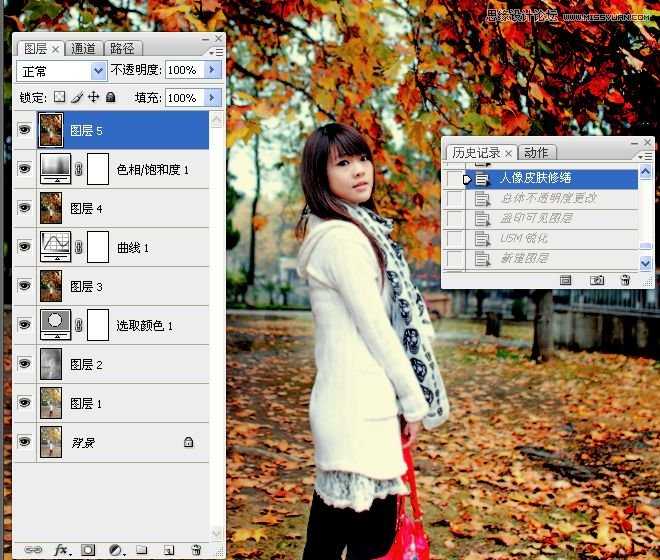Viewport: 660px width, 560px height.
Task: Select the 新建图层 history state
Action: pyautogui.click(x=552, y=259)
